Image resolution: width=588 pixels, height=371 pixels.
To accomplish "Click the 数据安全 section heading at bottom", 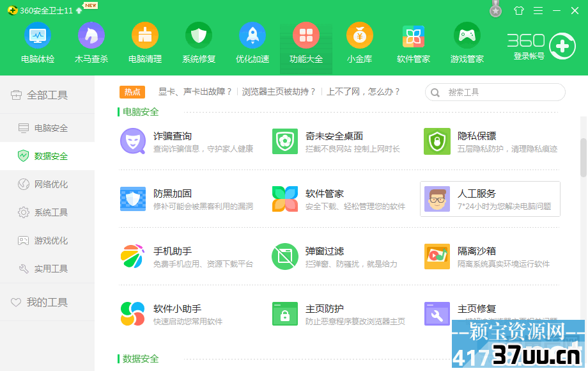I will (x=141, y=359).
